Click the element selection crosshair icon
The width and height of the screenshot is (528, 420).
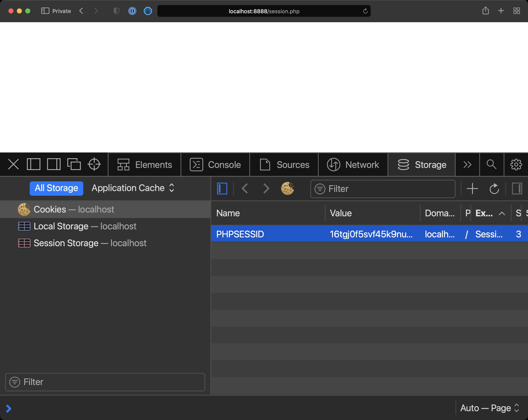point(94,164)
